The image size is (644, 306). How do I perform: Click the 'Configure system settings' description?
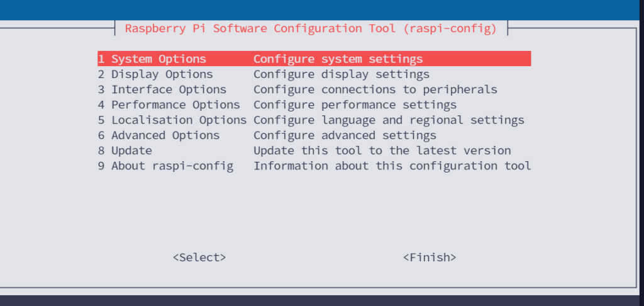point(338,59)
